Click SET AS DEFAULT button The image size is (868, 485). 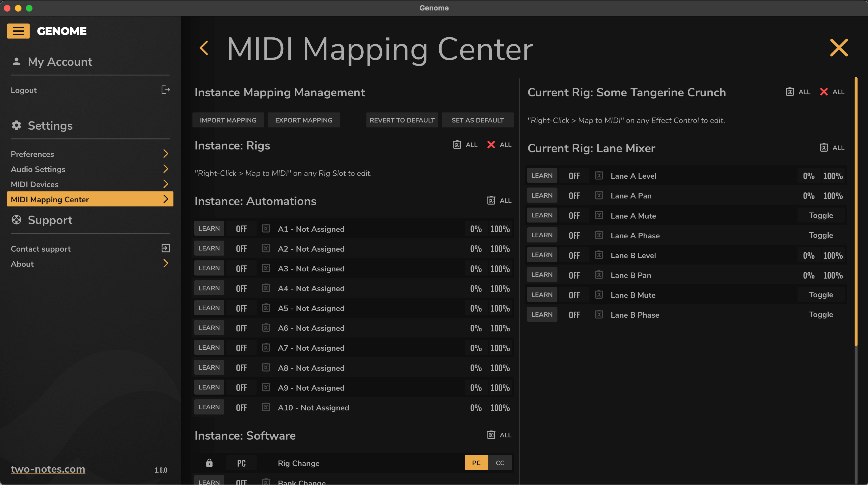[477, 120]
